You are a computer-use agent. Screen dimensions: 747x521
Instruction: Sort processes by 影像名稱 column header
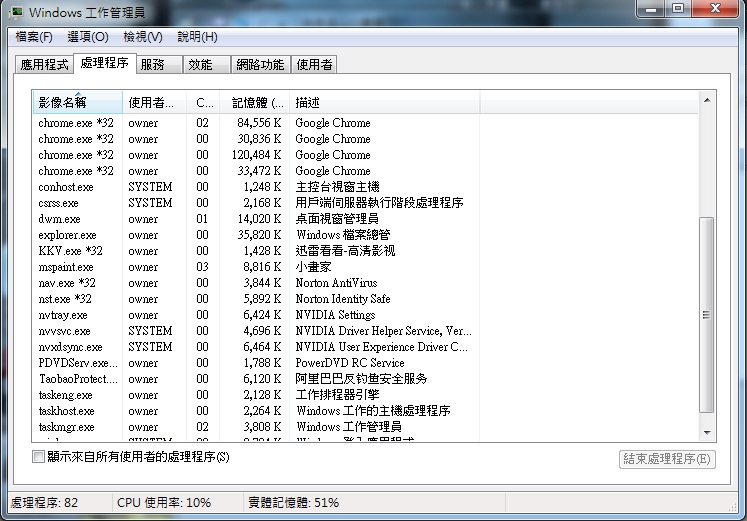point(78,102)
